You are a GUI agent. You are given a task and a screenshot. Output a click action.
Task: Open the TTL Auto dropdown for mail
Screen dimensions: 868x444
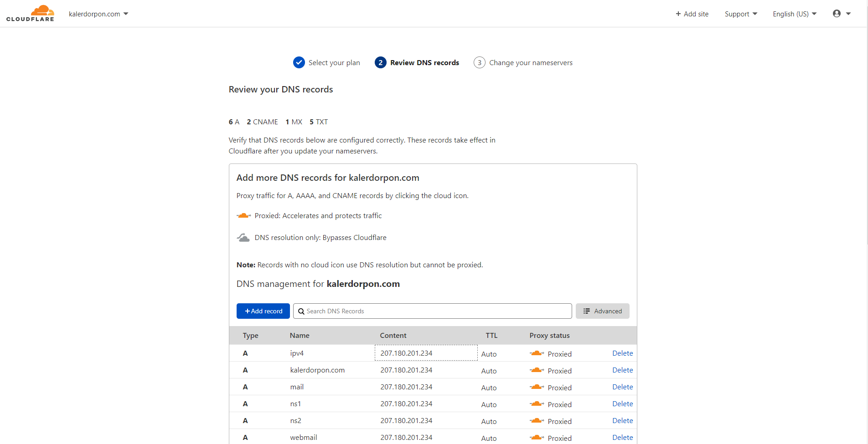click(489, 388)
